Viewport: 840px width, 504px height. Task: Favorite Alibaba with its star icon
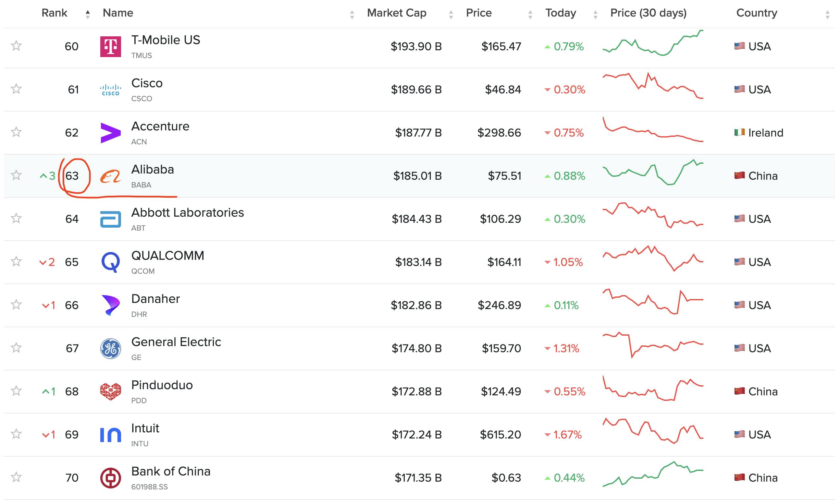pos(16,176)
